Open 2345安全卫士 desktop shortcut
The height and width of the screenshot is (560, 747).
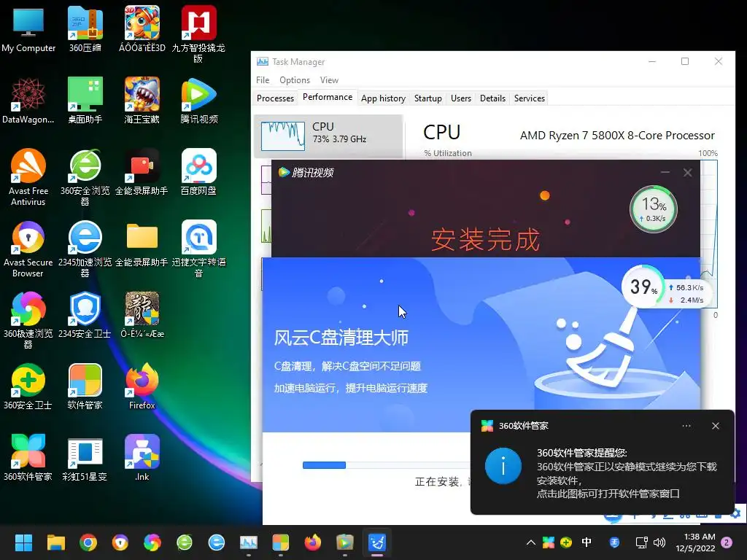pyautogui.click(x=85, y=315)
